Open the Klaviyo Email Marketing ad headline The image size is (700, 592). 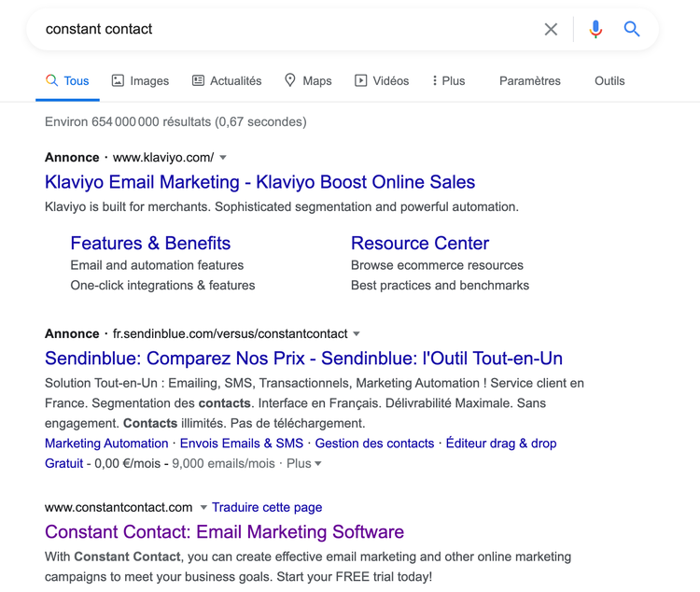click(259, 182)
